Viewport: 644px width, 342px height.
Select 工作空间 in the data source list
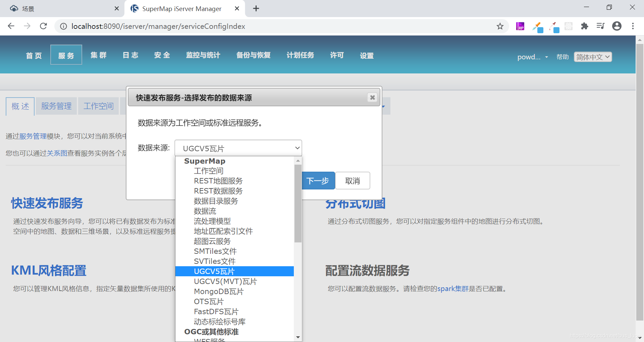[234, 171]
